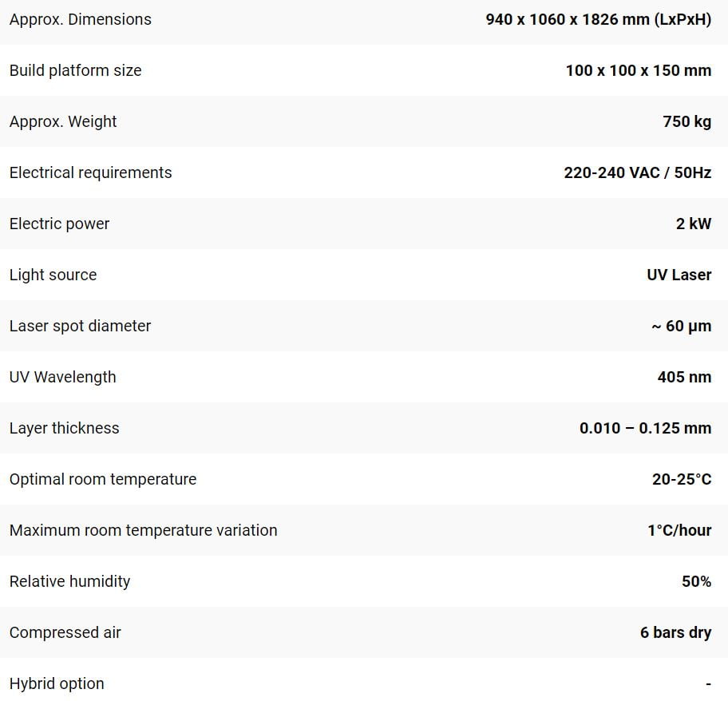Click the "Laser spot diameter" label

(x=80, y=326)
